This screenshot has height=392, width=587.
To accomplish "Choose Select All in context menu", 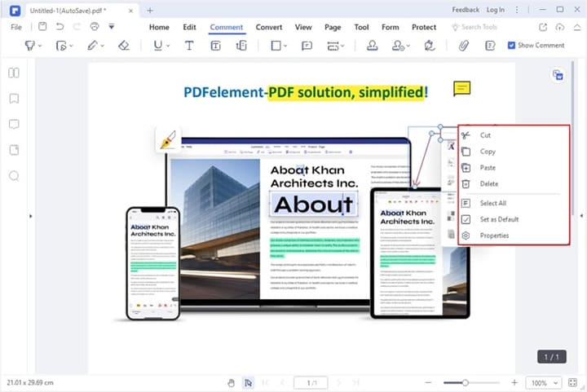I will [514, 203].
